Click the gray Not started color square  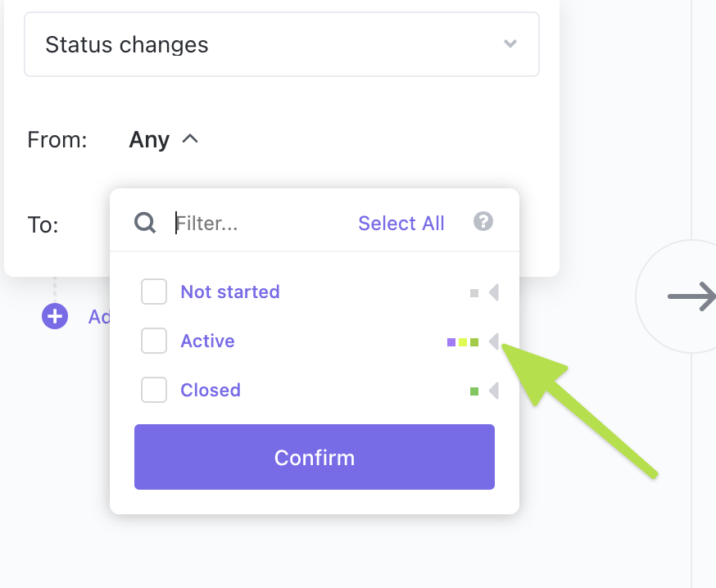coord(474,293)
